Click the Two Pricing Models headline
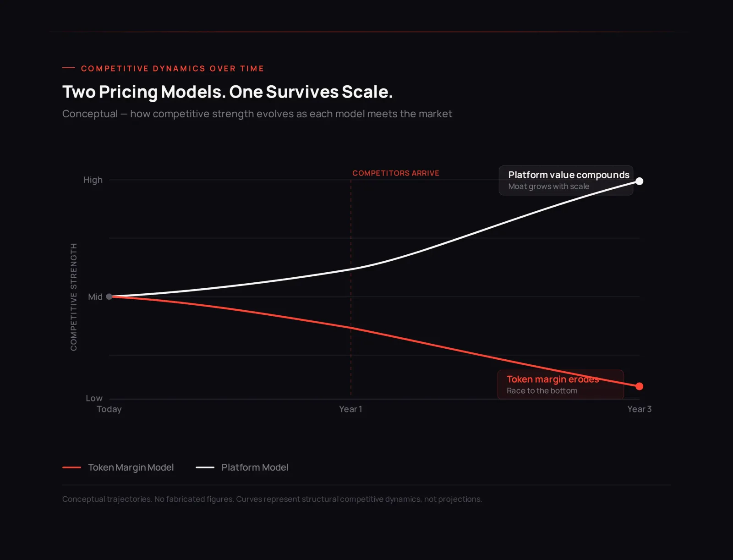This screenshot has width=733, height=560. (x=227, y=92)
